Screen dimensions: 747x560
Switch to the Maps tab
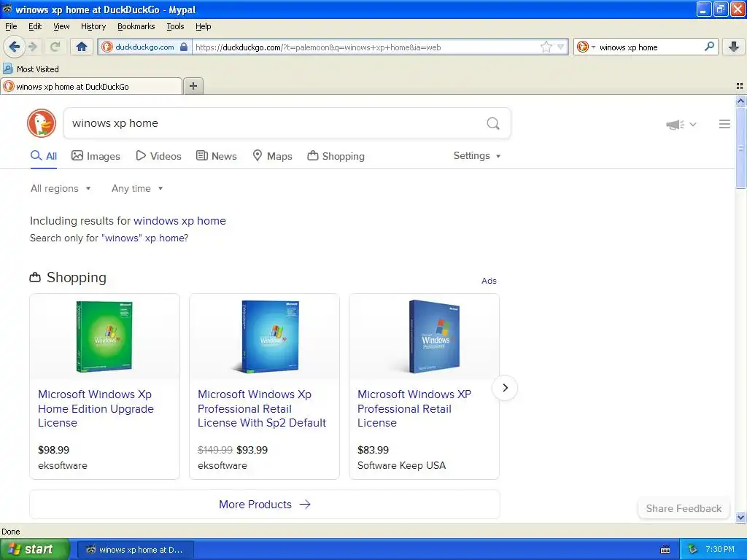(x=273, y=156)
